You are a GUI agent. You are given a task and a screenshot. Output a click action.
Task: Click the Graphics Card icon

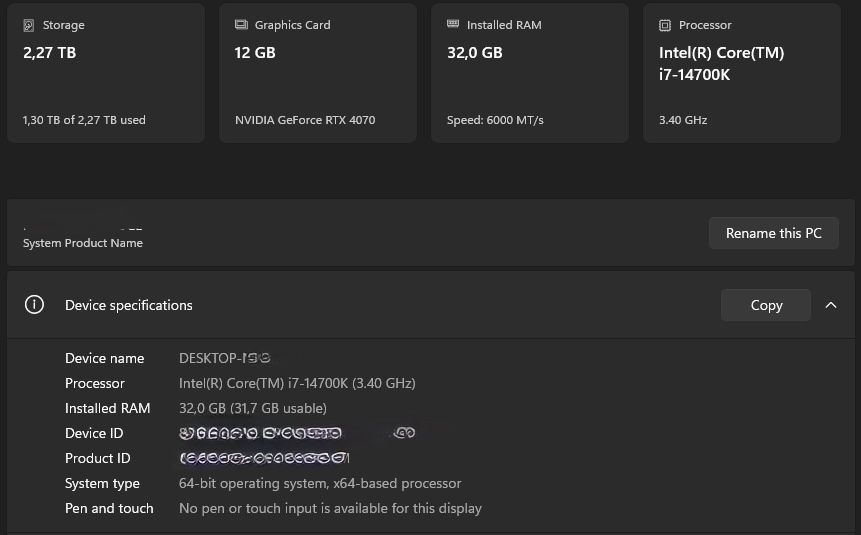point(241,24)
